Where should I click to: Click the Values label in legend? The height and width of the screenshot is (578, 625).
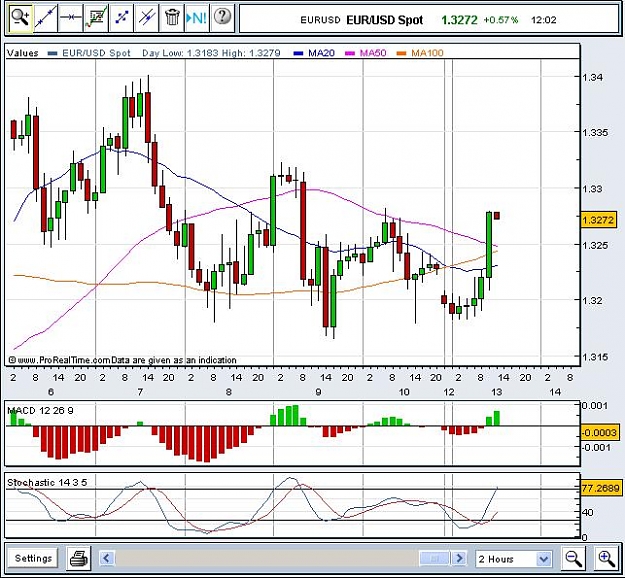23,53
